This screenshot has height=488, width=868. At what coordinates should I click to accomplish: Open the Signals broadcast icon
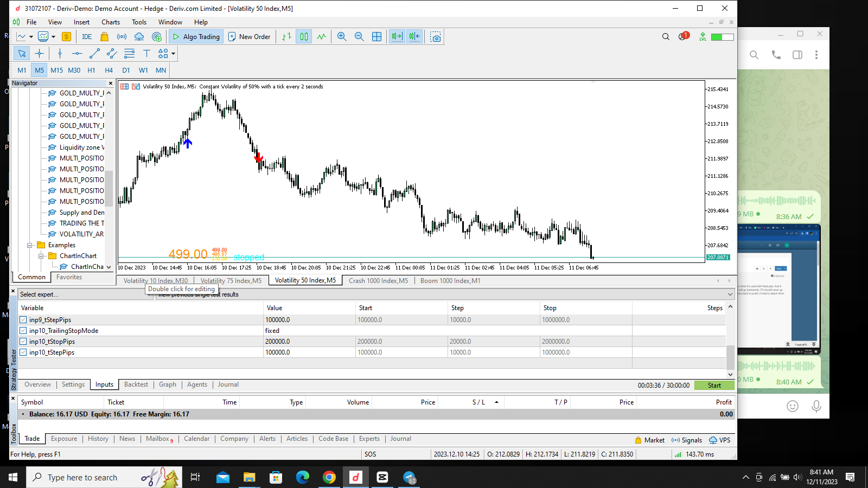click(122, 37)
